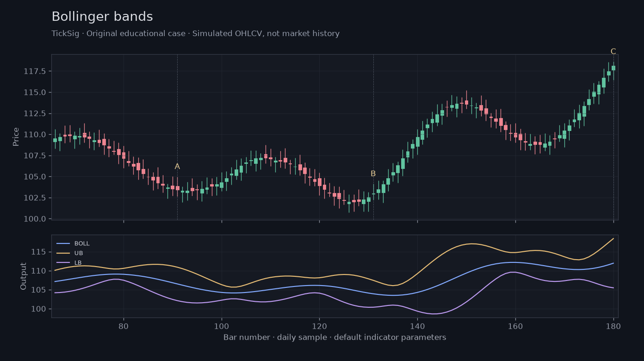The width and height of the screenshot is (644, 361).
Task: Click price axis tick 112.5
Action: [x=35, y=113]
